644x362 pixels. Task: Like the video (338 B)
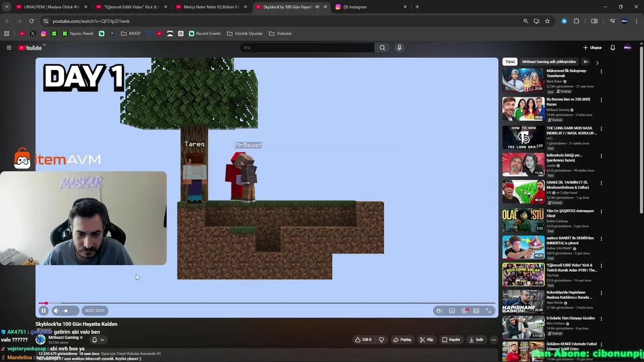(x=363, y=340)
